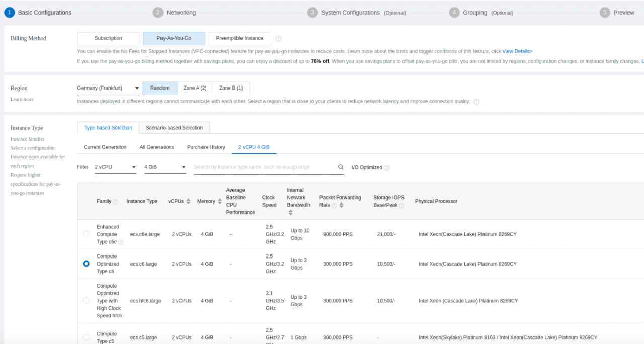Click the ecs.c6e.large instance type cell
Screen dimensions: 644x344
pyautogui.click(x=145, y=234)
